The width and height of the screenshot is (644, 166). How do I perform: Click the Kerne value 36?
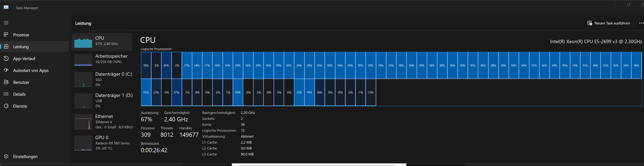(243, 125)
